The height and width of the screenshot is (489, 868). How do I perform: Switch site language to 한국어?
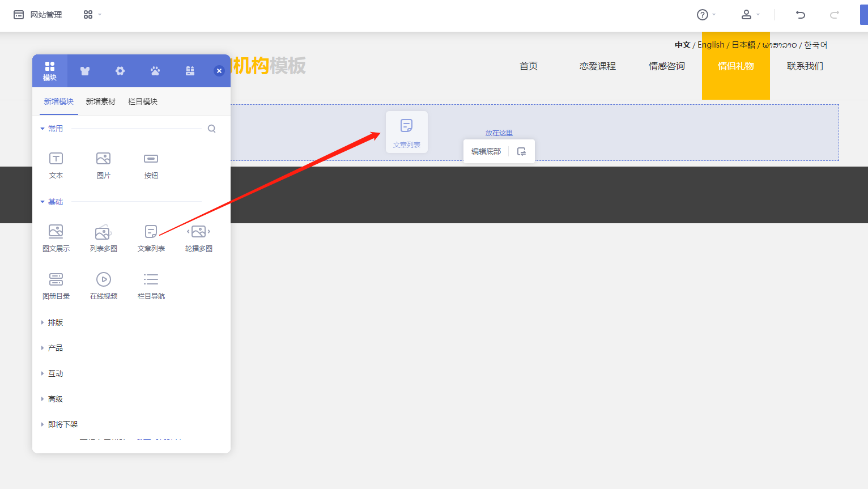click(x=816, y=45)
